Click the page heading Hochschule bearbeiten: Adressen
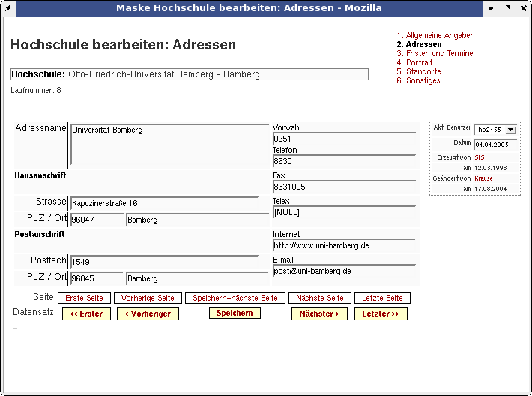This screenshot has width=532, height=396. coord(123,44)
